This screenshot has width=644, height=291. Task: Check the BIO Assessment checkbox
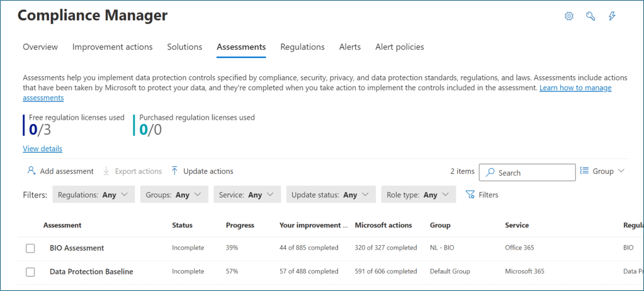[30, 248]
